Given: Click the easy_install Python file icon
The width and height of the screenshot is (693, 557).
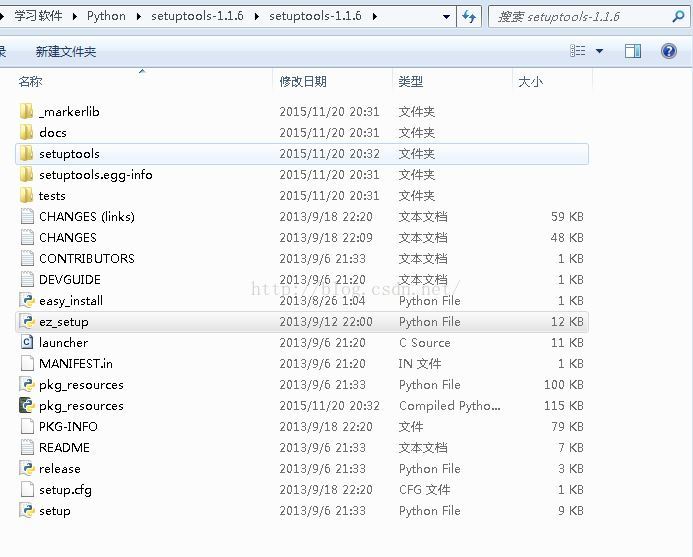Looking at the screenshot, I should tap(27, 301).
